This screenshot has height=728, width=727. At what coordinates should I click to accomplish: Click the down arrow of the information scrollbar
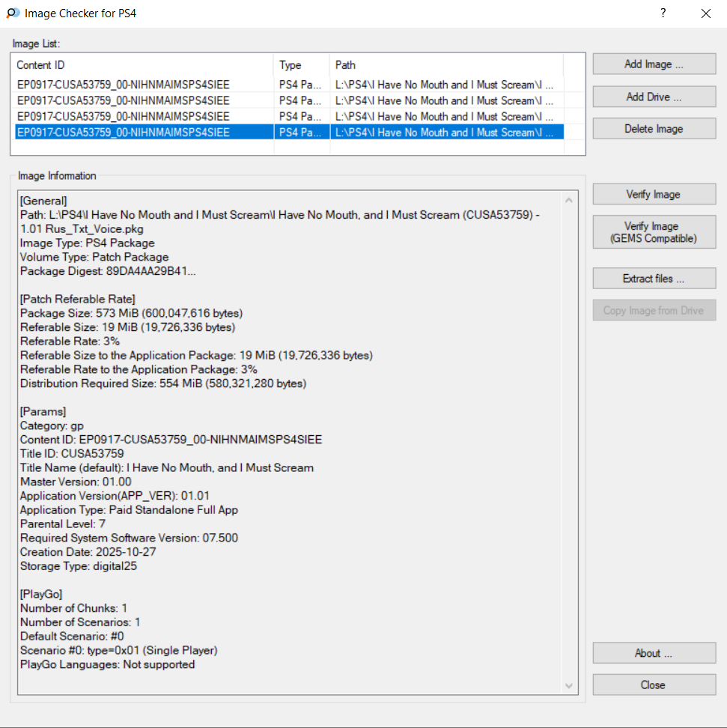pos(570,685)
